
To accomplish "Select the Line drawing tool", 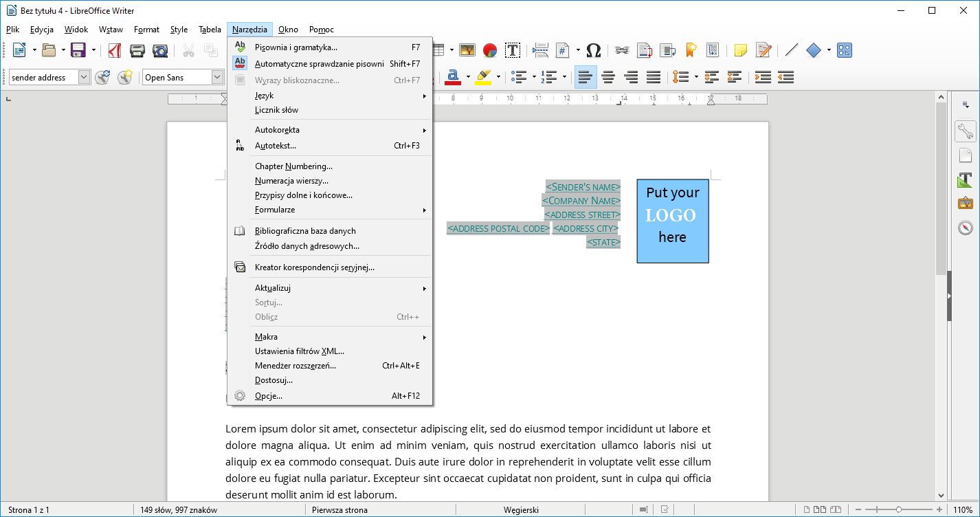I will [792, 50].
